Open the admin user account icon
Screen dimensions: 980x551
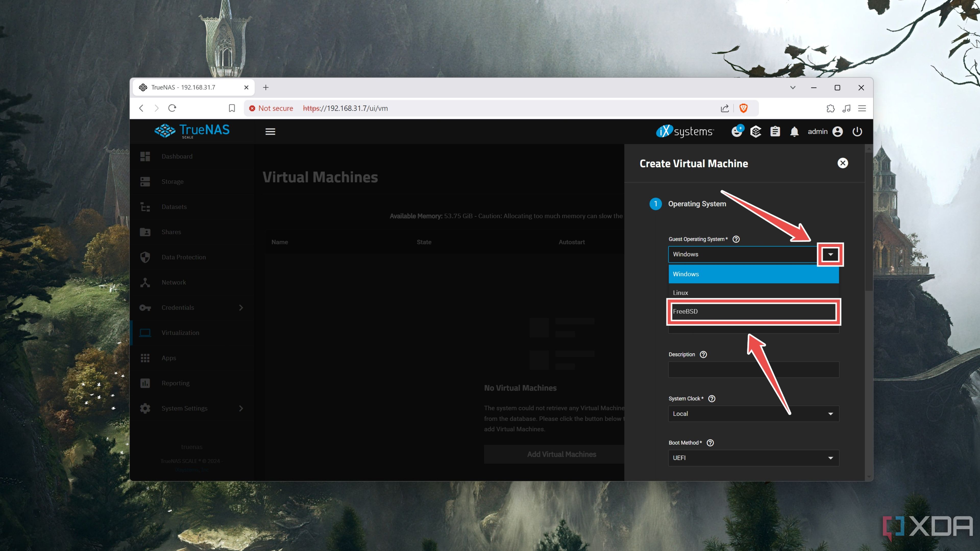coord(837,132)
